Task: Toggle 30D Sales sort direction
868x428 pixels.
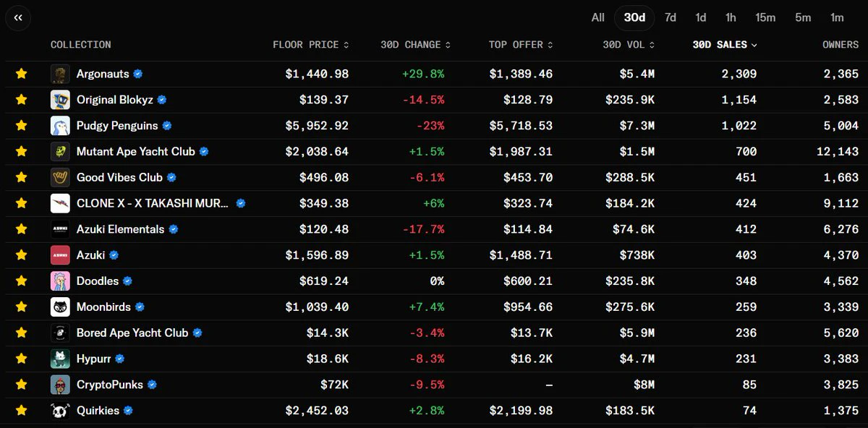Action: [x=725, y=45]
